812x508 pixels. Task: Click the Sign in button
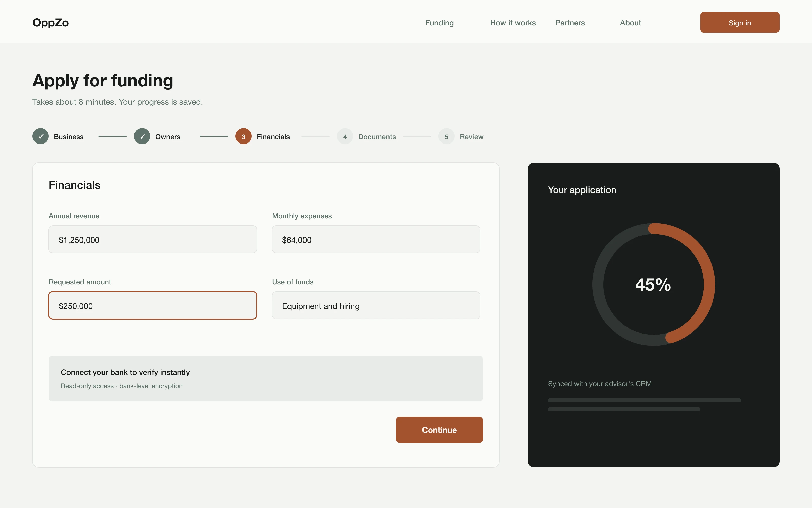[x=739, y=23]
